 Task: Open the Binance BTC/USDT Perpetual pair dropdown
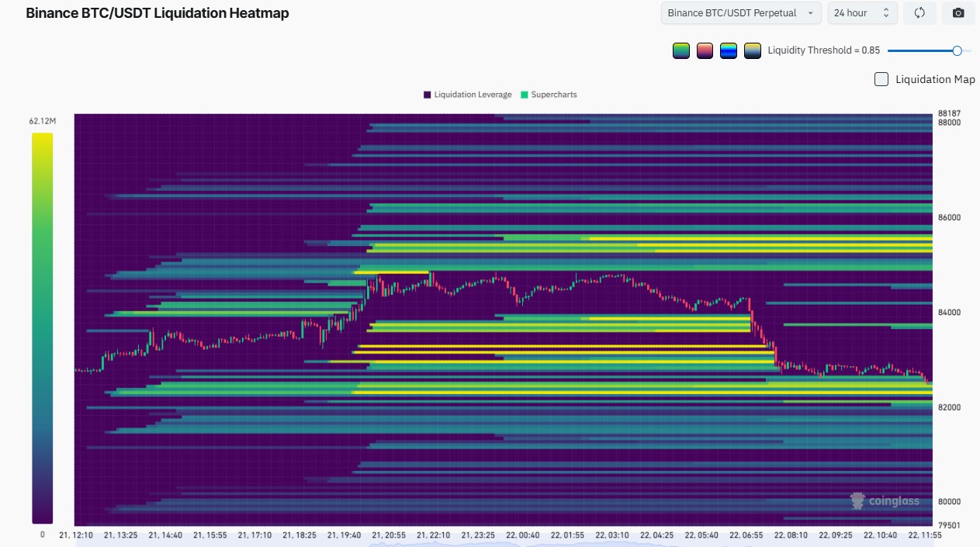point(740,13)
